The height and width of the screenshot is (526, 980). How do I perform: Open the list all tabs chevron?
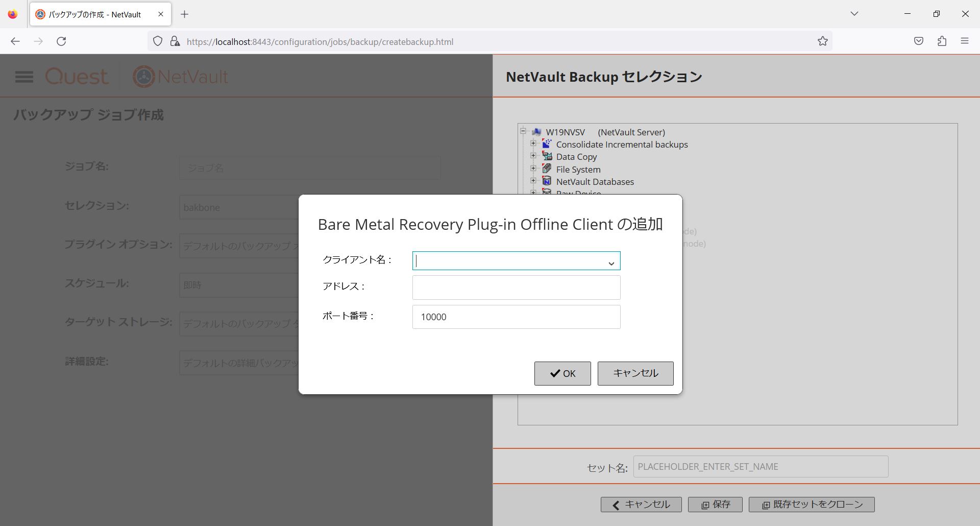point(854,14)
